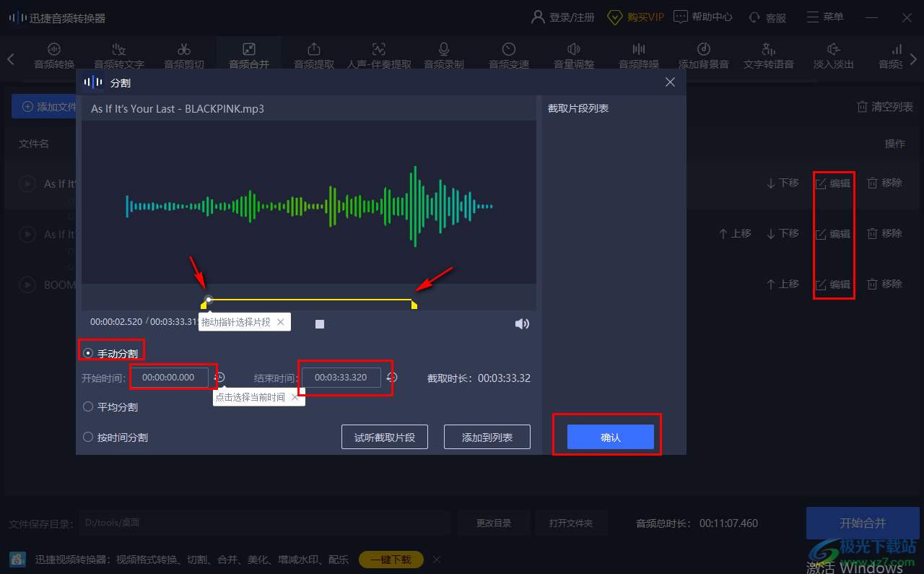Set start time to current position icon
The image size is (924, 574).
[x=219, y=377]
